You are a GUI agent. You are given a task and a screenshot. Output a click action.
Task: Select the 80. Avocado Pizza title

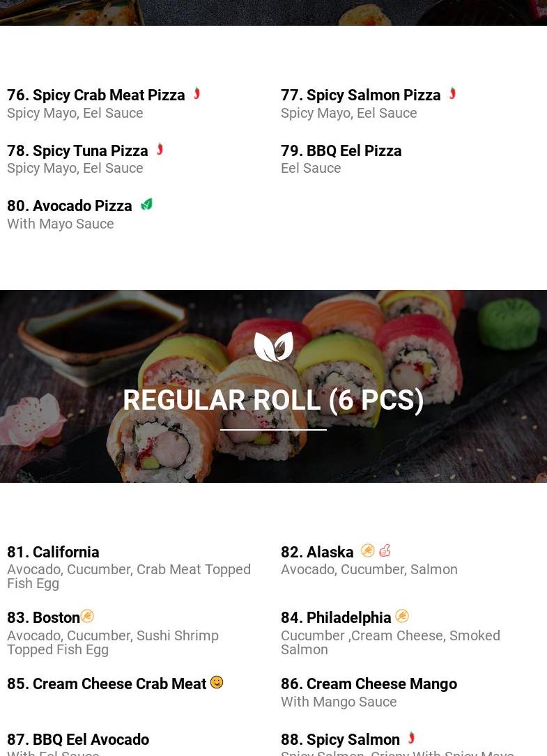pyautogui.click(x=70, y=206)
